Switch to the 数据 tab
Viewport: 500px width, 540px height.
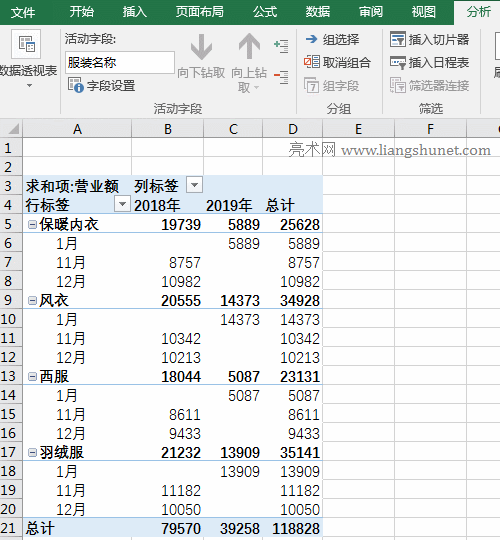[x=318, y=12]
